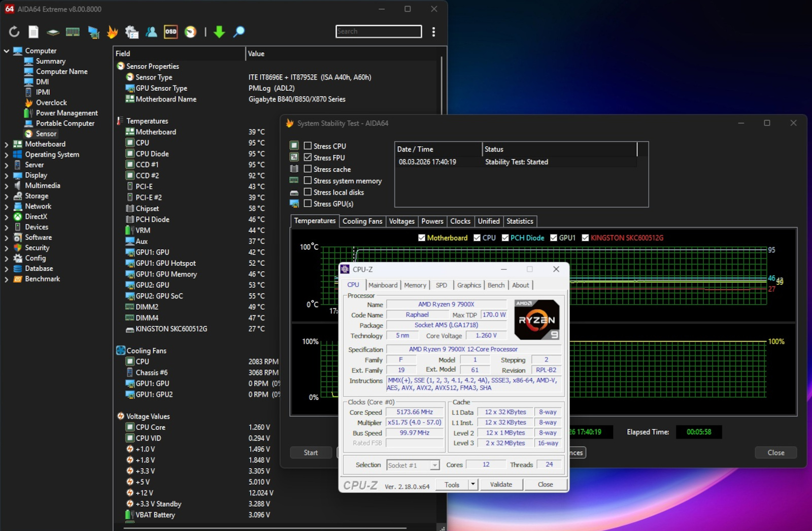Uncheck the Stress FPU option
This screenshot has height=531, width=812.
pyautogui.click(x=308, y=157)
